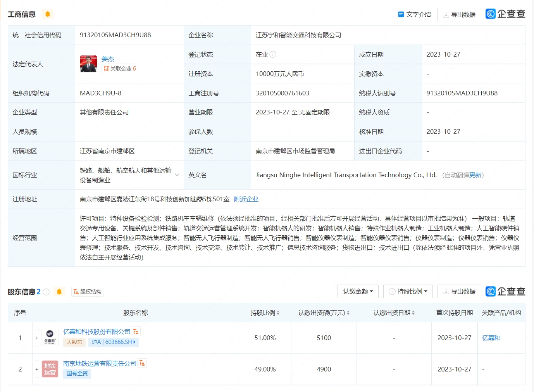Image resolution: width=534 pixels, height=392 pixels.
Task: Select credit code 91320105MAD3CH9U88 under 统一社会信用代码
Action: click(x=115, y=35)
